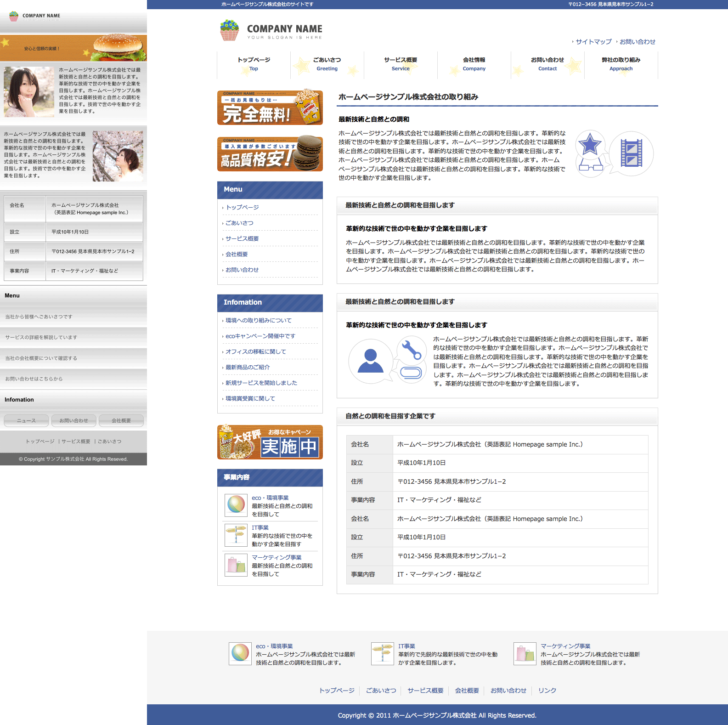Click the リンク link in footer navigation
This screenshot has height=725, width=728.
(x=547, y=691)
